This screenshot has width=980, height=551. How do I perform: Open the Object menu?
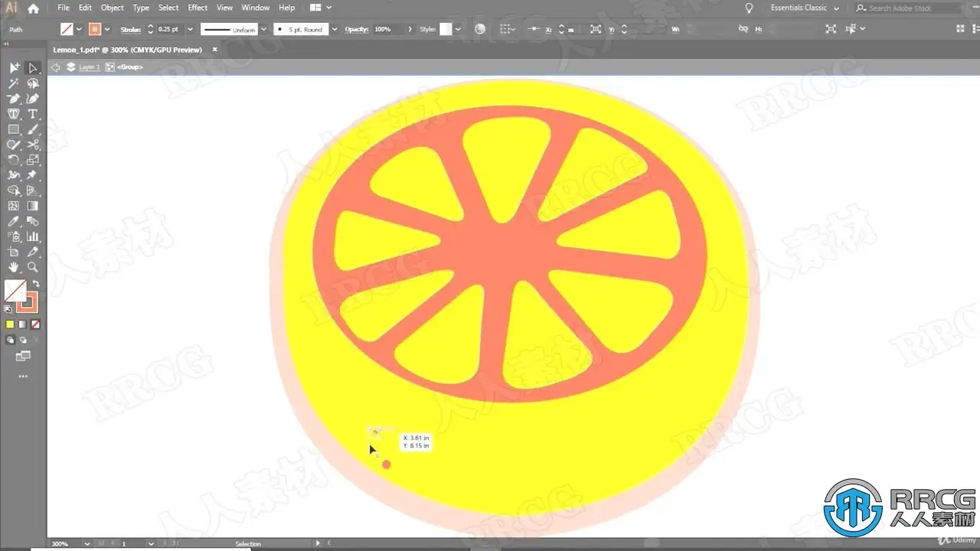113,8
